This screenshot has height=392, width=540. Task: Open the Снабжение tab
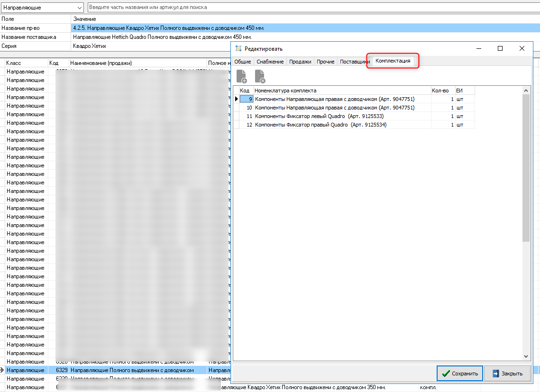pos(270,62)
